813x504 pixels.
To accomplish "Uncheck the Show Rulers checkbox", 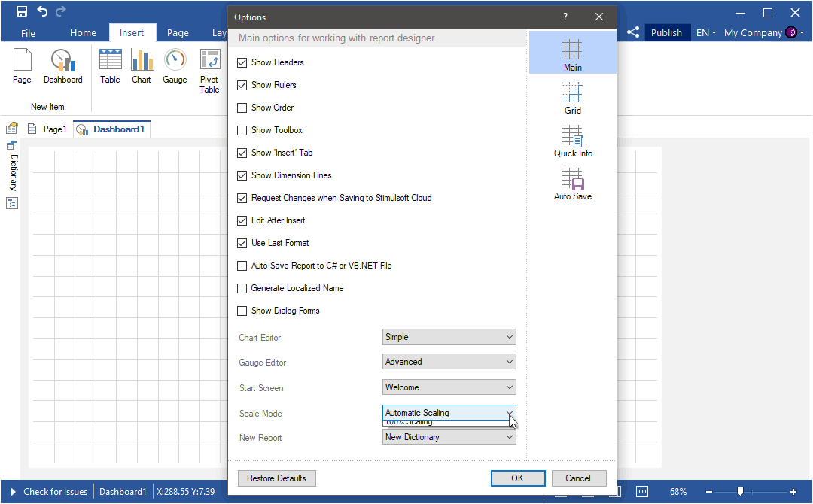I will click(x=242, y=86).
